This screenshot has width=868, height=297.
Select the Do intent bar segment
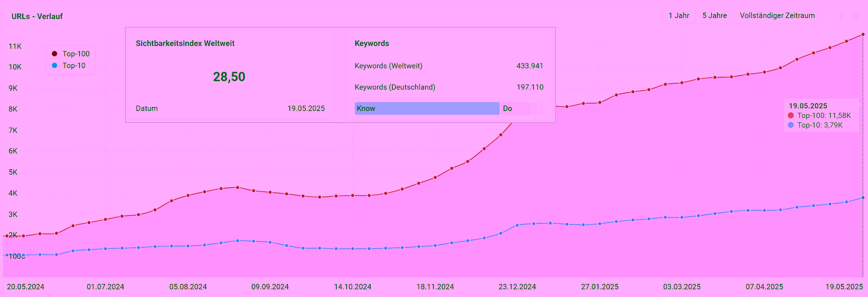[514, 108]
